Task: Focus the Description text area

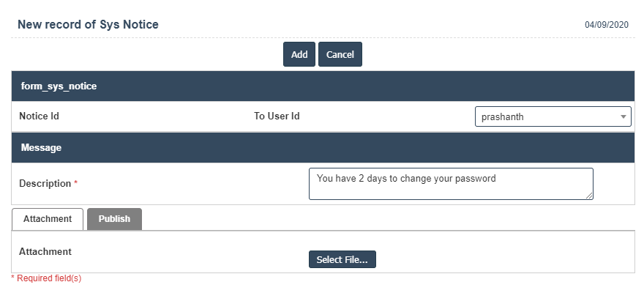Action: (450, 183)
